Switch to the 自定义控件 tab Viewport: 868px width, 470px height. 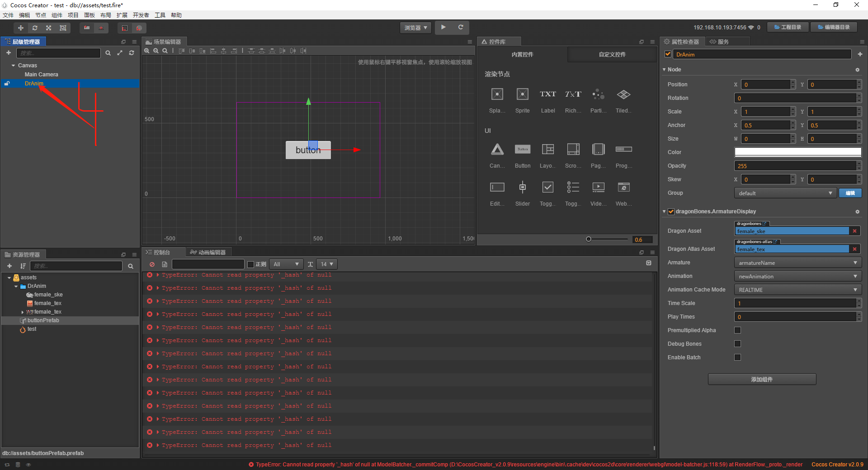(612, 54)
